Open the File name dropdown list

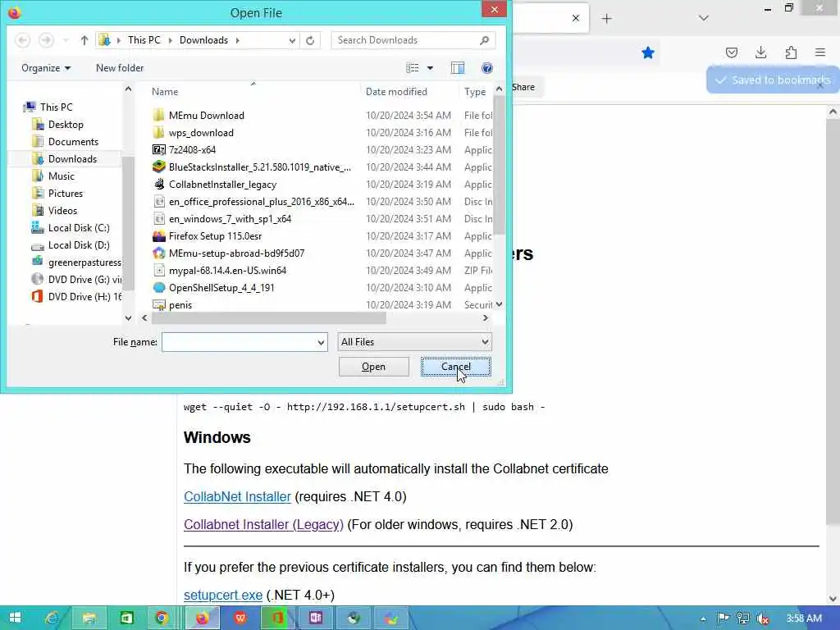pyautogui.click(x=321, y=342)
